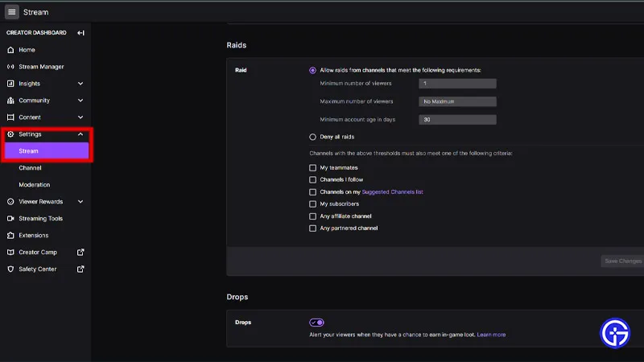Expand the Insights section chevron
Viewport: 644px width, 362px height.
80,84
